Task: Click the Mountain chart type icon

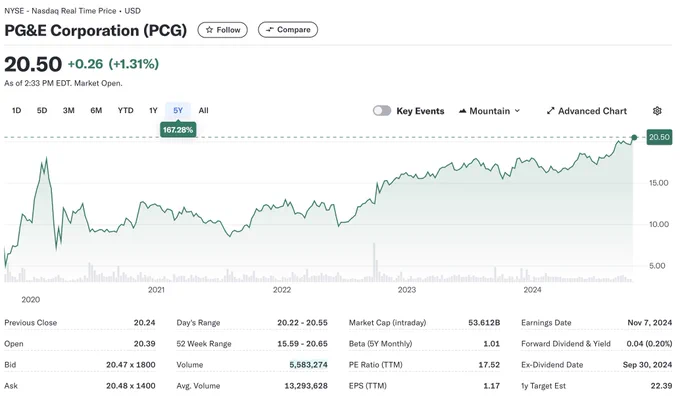Action: coord(462,111)
